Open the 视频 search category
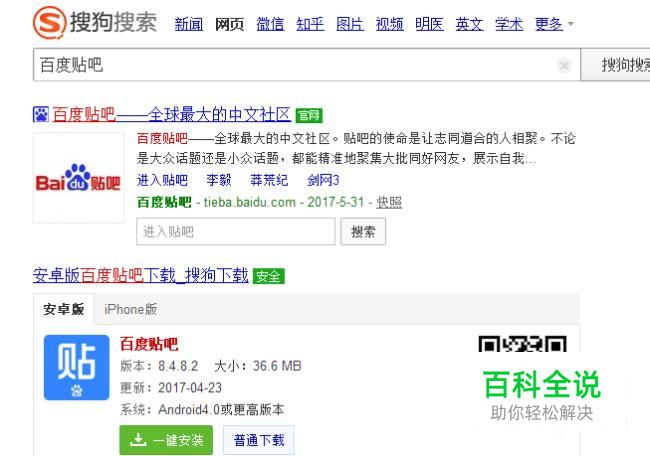The height and width of the screenshot is (456, 650). (x=390, y=24)
